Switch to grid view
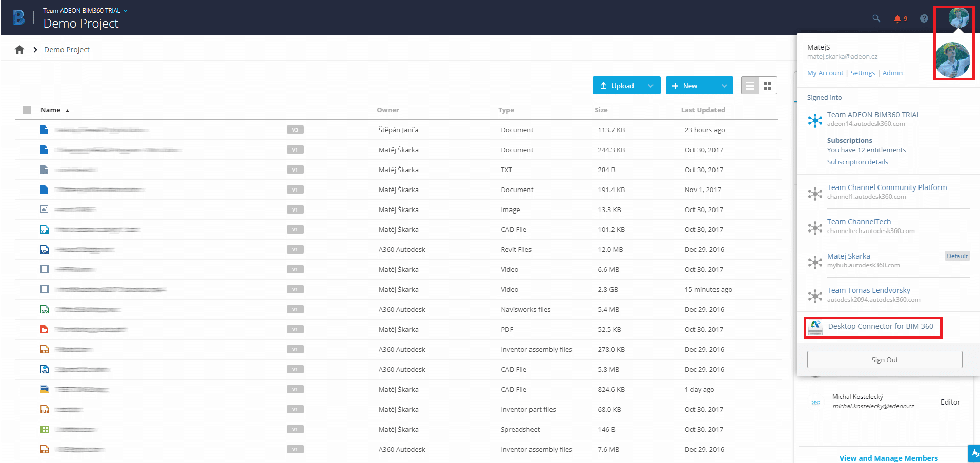 [x=767, y=86]
